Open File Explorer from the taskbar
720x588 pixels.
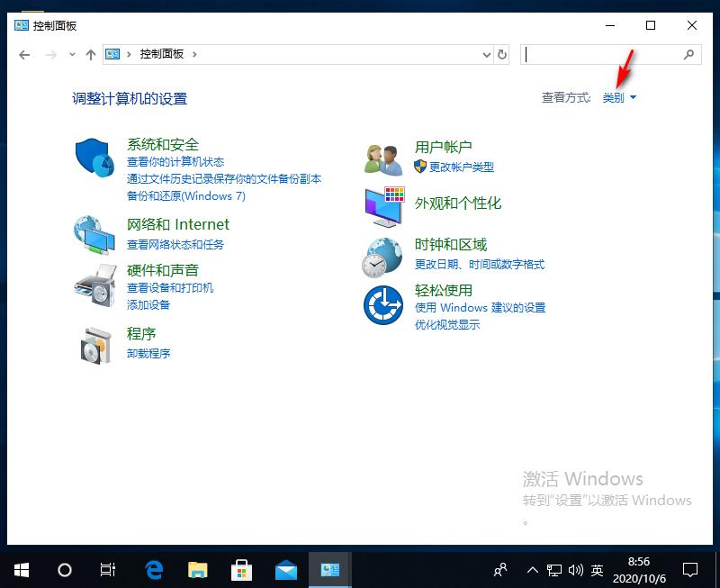point(198,570)
